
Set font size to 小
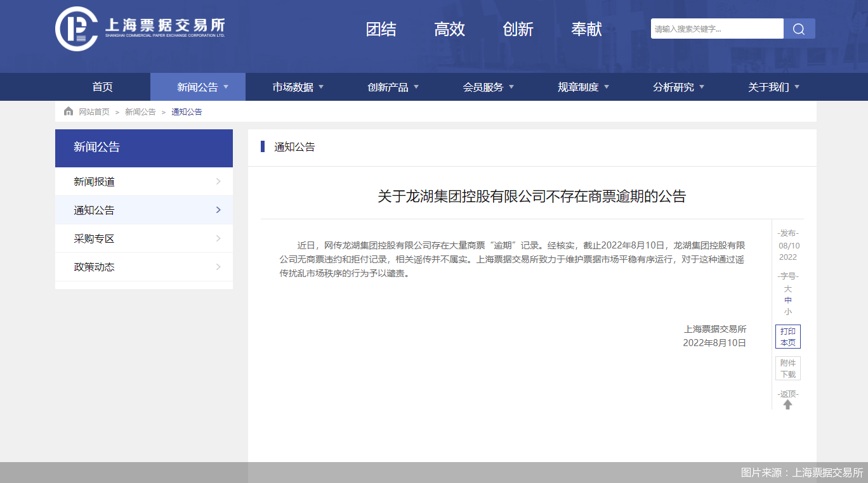(x=788, y=312)
